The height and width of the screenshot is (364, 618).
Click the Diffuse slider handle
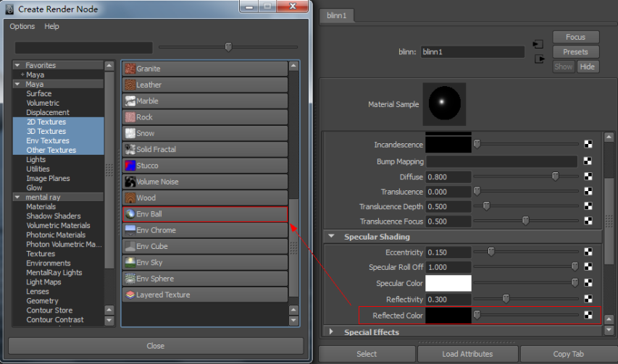click(556, 177)
